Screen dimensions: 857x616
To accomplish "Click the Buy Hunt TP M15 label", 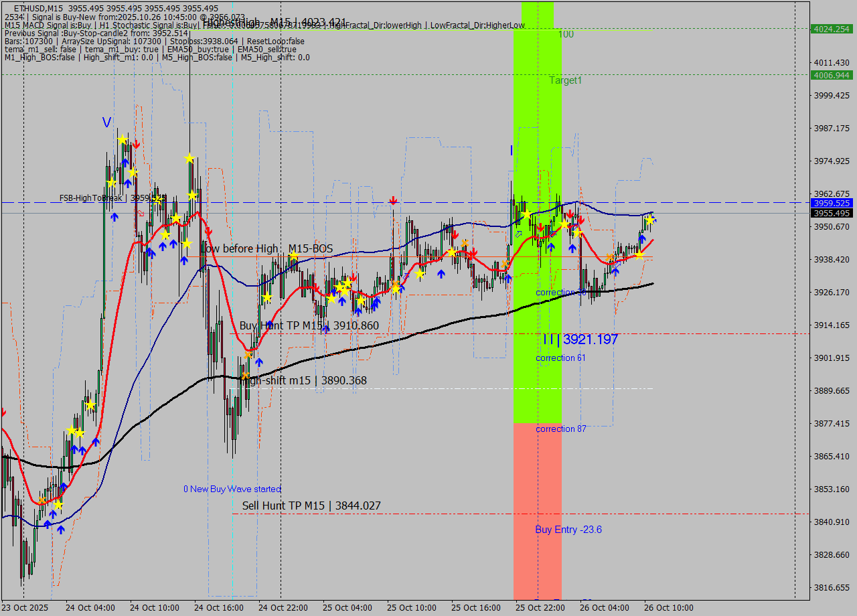I will point(308,325).
